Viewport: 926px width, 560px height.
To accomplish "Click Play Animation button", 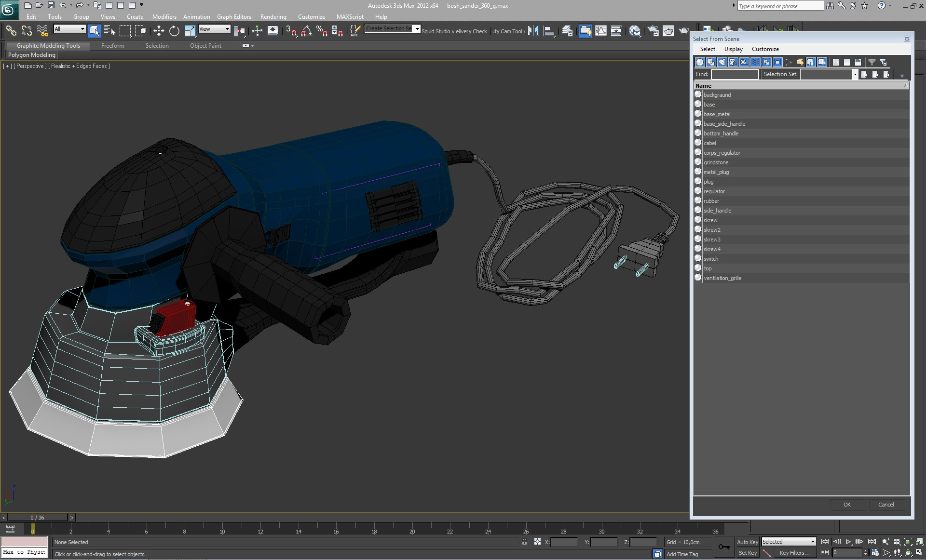I will 848,542.
